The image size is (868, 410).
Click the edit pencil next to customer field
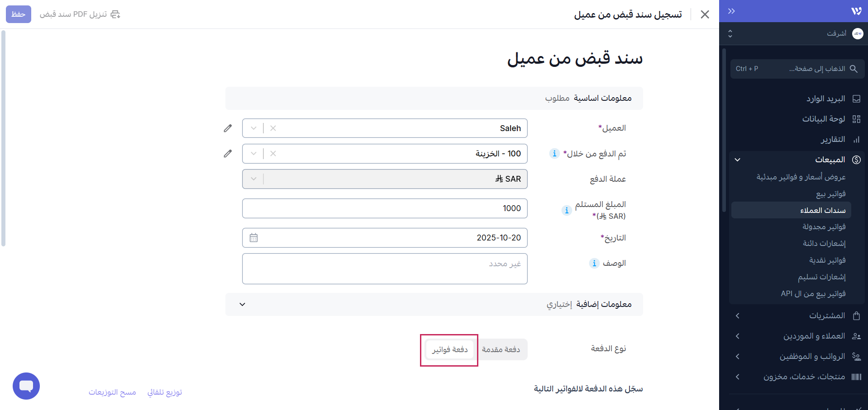pyautogui.click(x=228, y=128)
